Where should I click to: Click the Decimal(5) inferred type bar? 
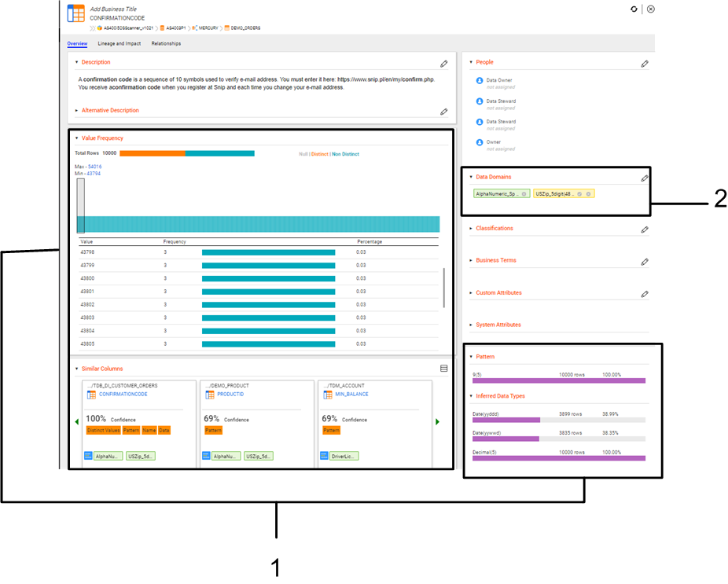click(559, 458)
